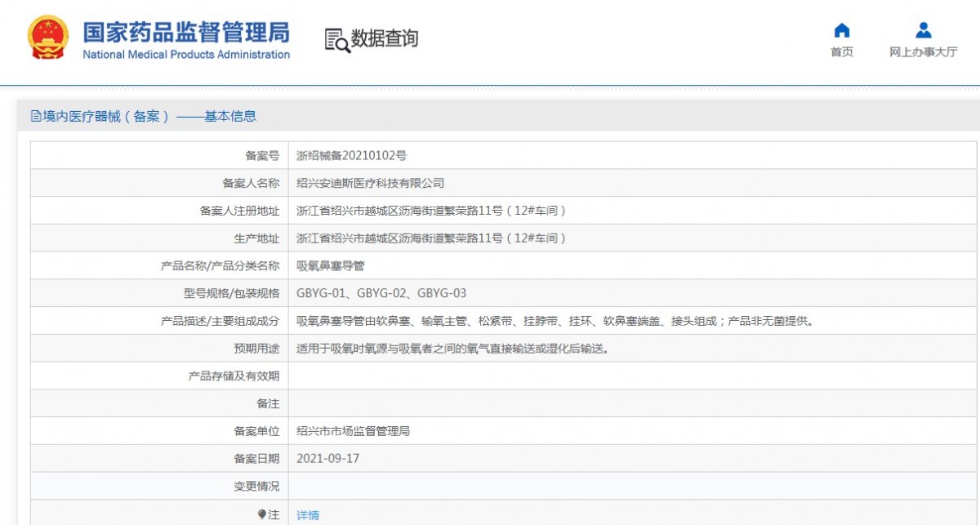Click the 数据查询 heading text
This screenshot has width=980, height=525.
coord(384,38)
